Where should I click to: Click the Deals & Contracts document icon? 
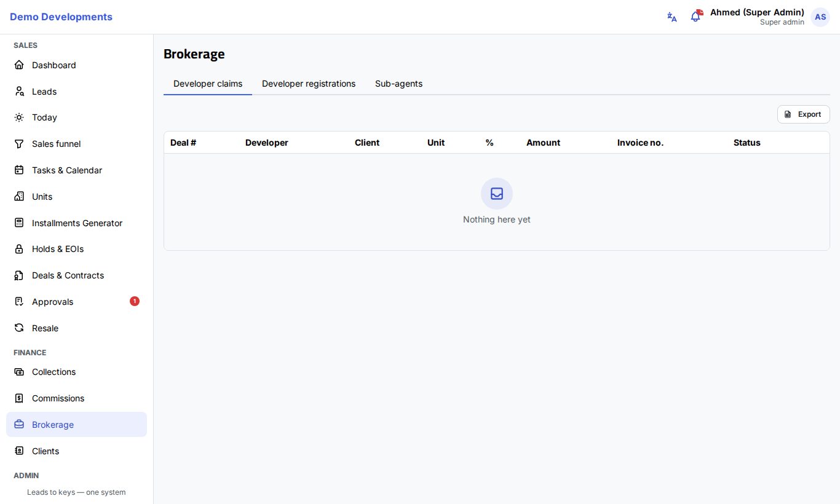click(x=19, y=275)
